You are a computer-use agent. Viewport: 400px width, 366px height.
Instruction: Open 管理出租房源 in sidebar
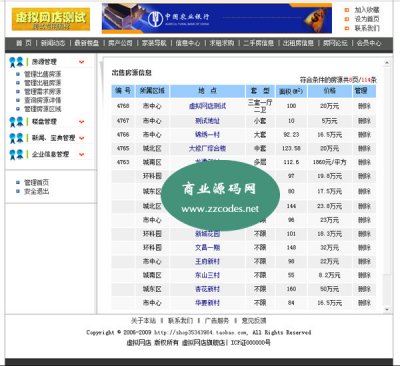coord(43,83)
